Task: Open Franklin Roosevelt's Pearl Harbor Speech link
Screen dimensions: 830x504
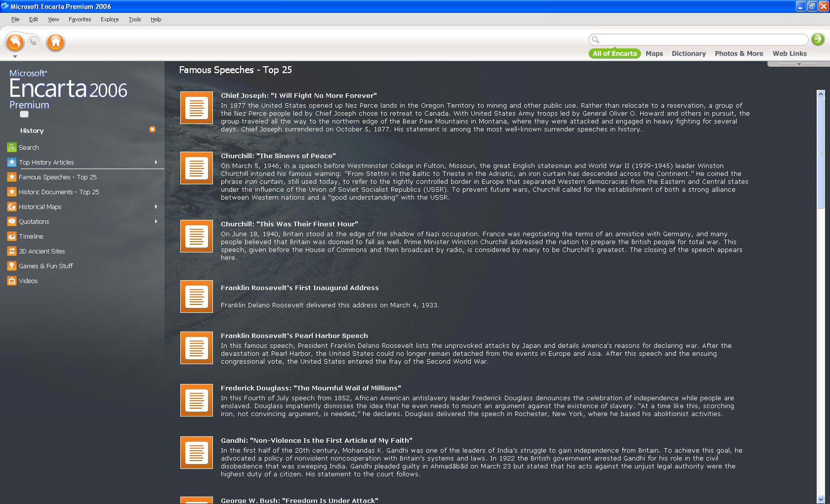Action: [294, 336]
